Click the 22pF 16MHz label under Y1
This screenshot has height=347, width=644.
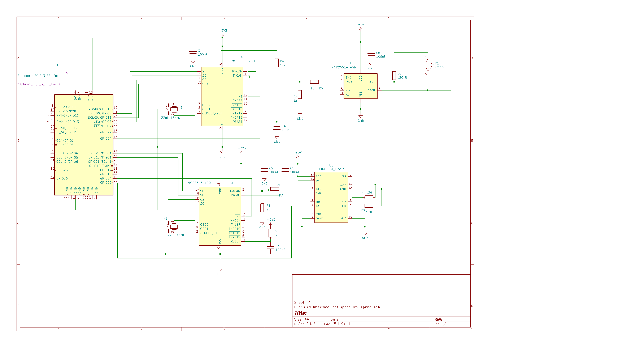(x=171, y=118)
